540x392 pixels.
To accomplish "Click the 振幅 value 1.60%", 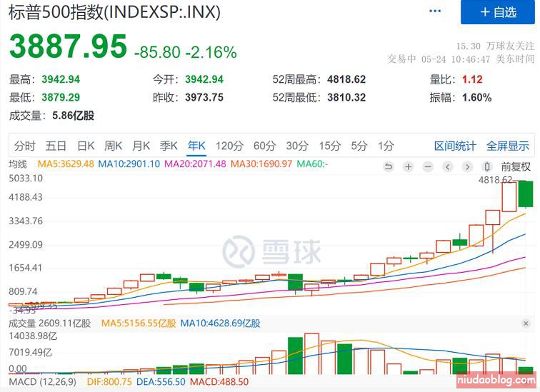I will click(x=477, y=97).
